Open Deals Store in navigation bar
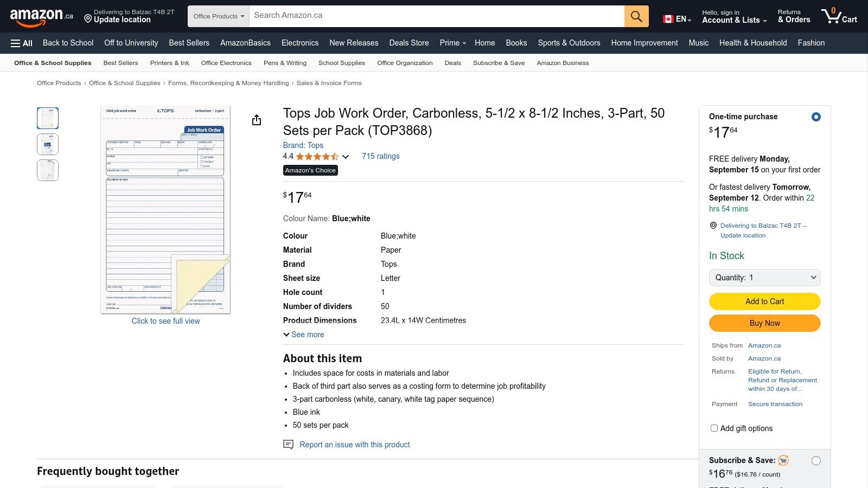Viewport: 868px width, 488px height. tap(409, 43)
